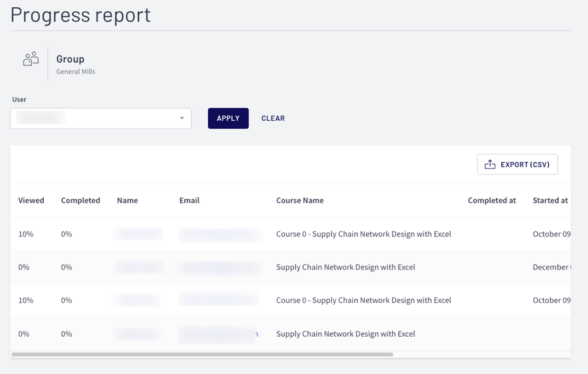This screenshot has height=374, width=588.
Task: Click the Name column header
Action: (x=127, y=200)
